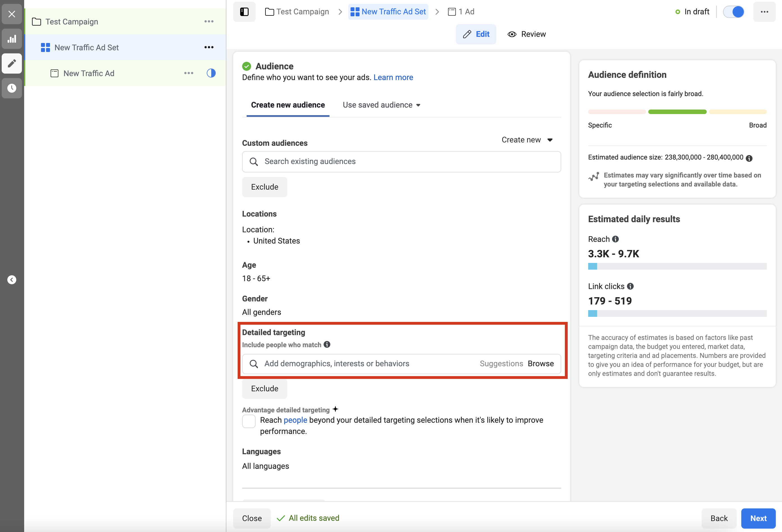The height and width of the screenshot is (532, 782).
Task: Enable Advantage detailed targeting checkbox
Action: 249,421
